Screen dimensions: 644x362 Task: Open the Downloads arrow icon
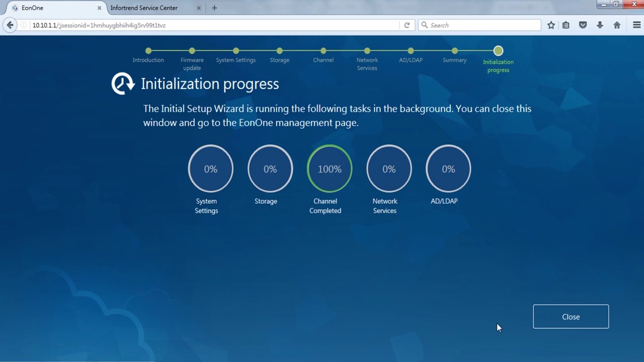tap(600, 25)
